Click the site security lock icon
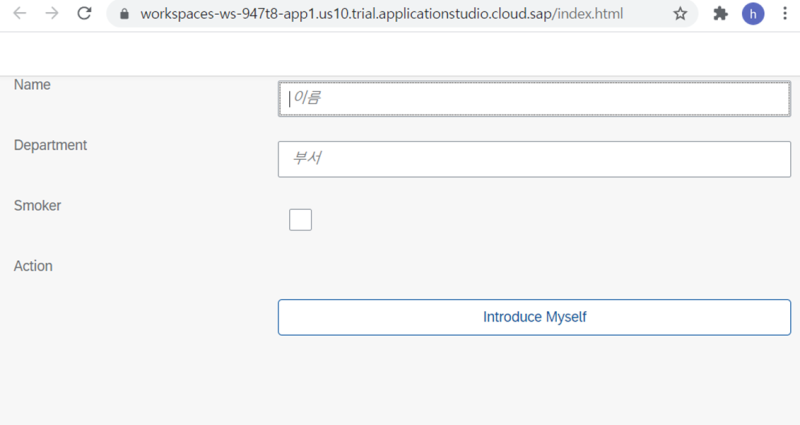The height and width of the screenshot is (425, 800). pyautogui.click(x=124, y=14)
